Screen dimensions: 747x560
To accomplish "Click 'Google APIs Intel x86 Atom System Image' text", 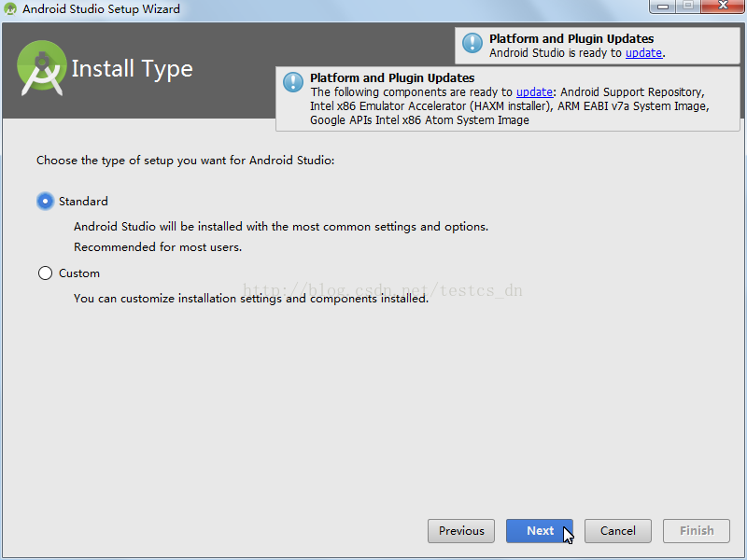I will click(419, 120).
